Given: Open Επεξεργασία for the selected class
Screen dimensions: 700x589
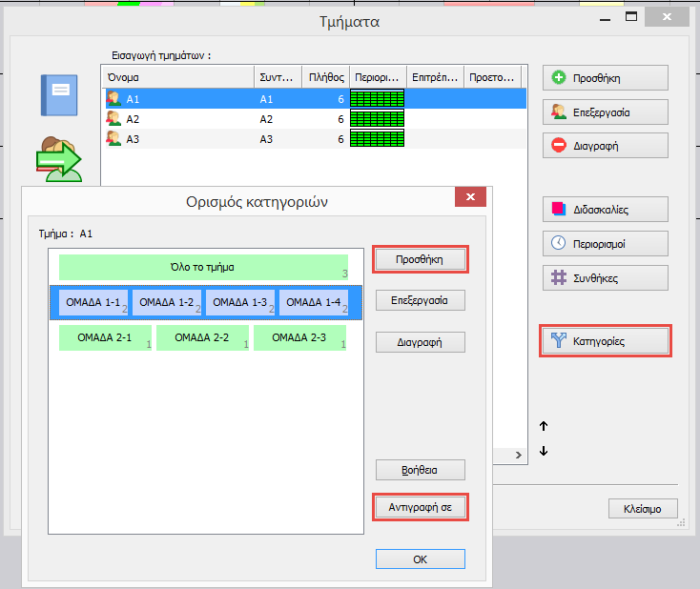Looking at the screenshot, I should point(605,112).
